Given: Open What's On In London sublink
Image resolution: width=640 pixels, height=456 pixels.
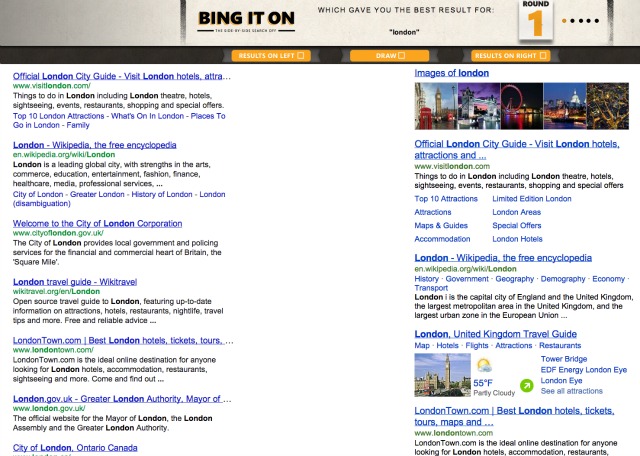Looking at the screenshot, I should coord(147,116).
